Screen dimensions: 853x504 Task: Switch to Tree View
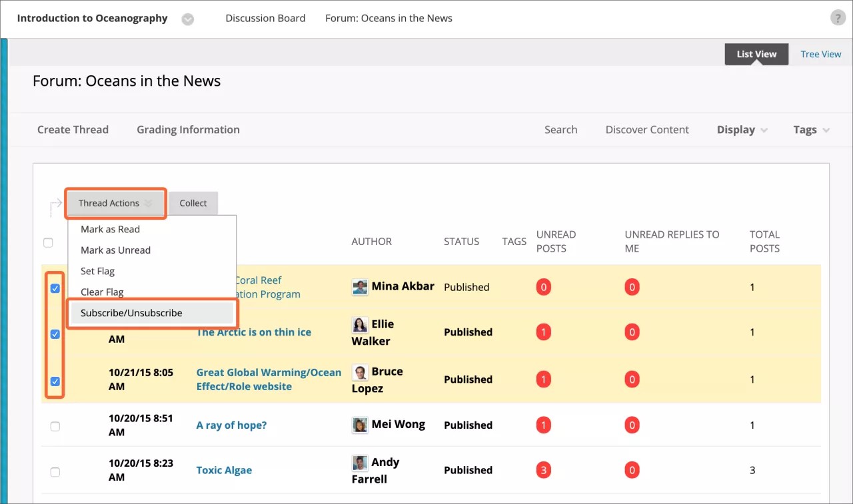coord(820,54)
